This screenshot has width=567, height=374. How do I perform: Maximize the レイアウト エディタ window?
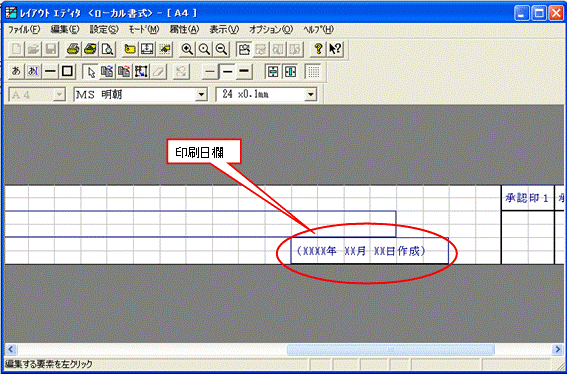tap(539, 13)
